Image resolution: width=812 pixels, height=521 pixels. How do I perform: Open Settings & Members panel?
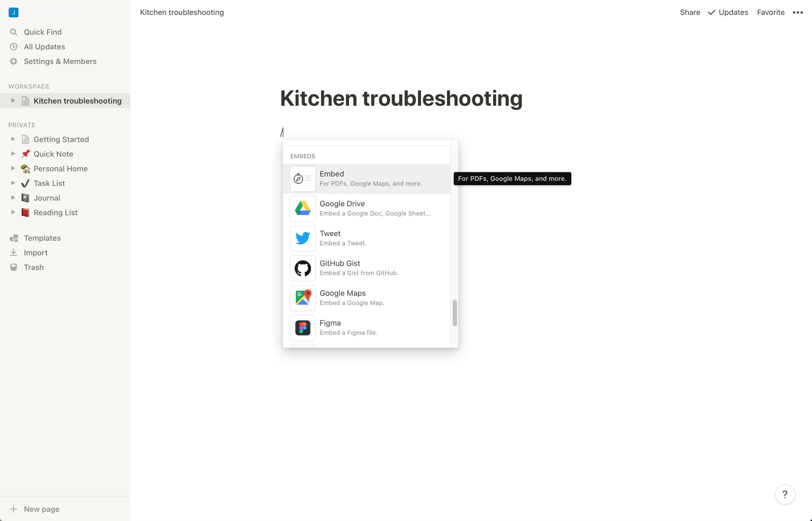(x=60, y=61)
